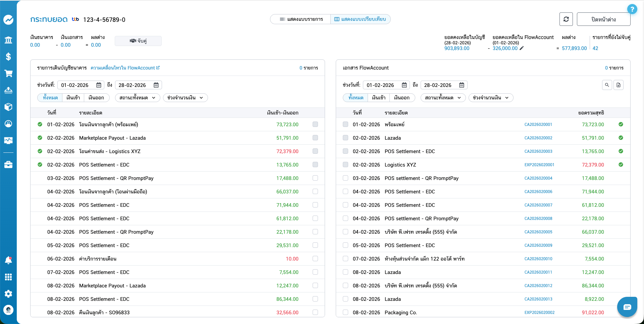Click the จับคู่ match button
The width and height of the screenshot is (644, 324).
pos(138,41)
